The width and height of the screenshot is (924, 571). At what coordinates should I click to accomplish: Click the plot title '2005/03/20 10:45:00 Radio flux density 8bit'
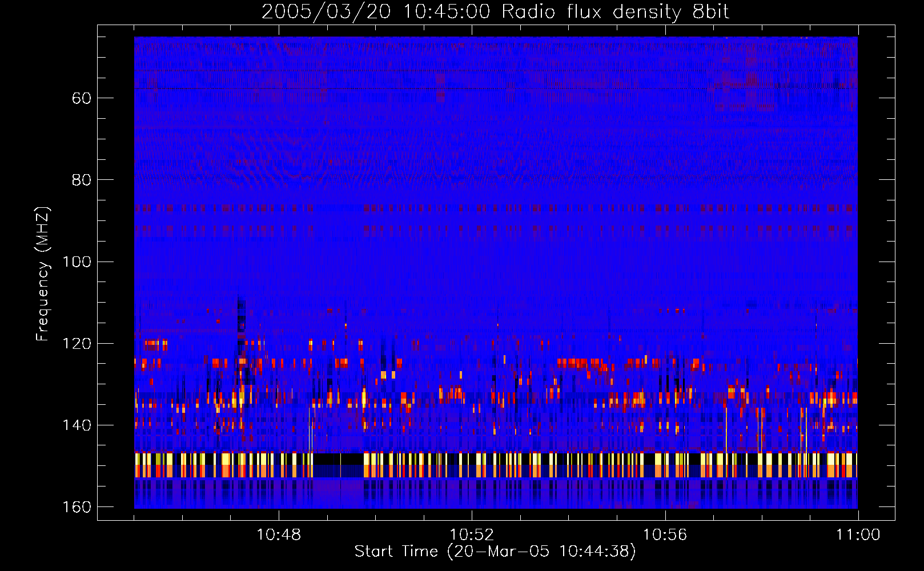[x=495, y=12]
